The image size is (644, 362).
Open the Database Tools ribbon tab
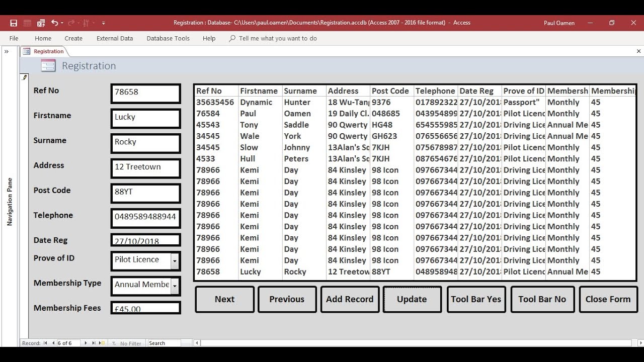click(x=168, y=38)
